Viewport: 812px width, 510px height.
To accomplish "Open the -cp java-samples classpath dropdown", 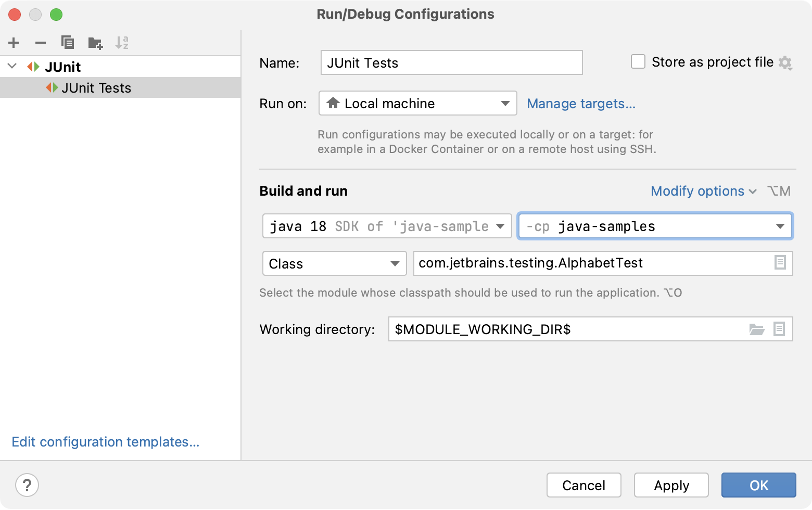I will click(655, 226).
